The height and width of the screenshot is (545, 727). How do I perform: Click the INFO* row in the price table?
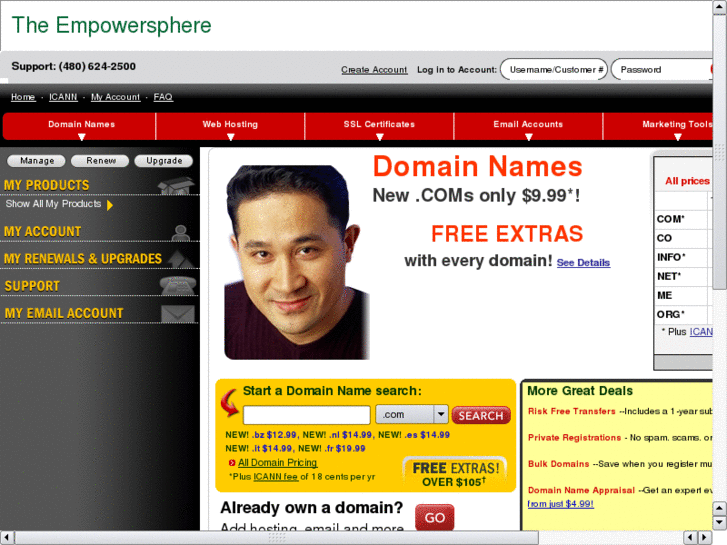click(684, 257)
